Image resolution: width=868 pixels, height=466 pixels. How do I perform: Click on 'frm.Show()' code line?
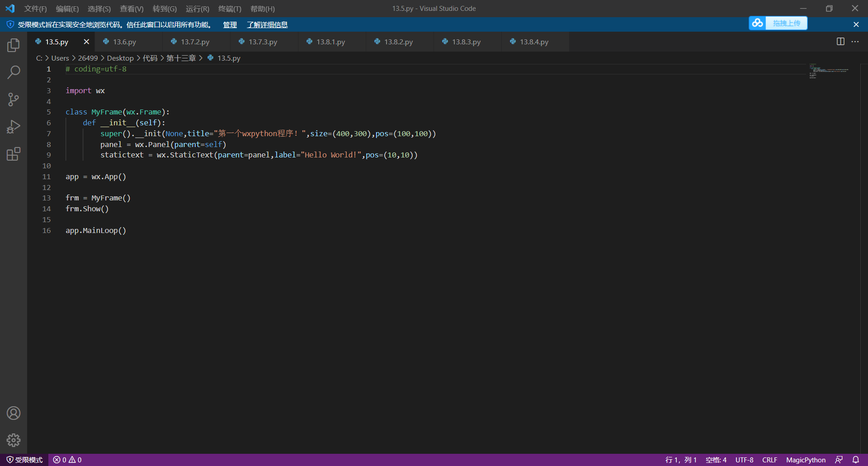[x=87, y=209]
